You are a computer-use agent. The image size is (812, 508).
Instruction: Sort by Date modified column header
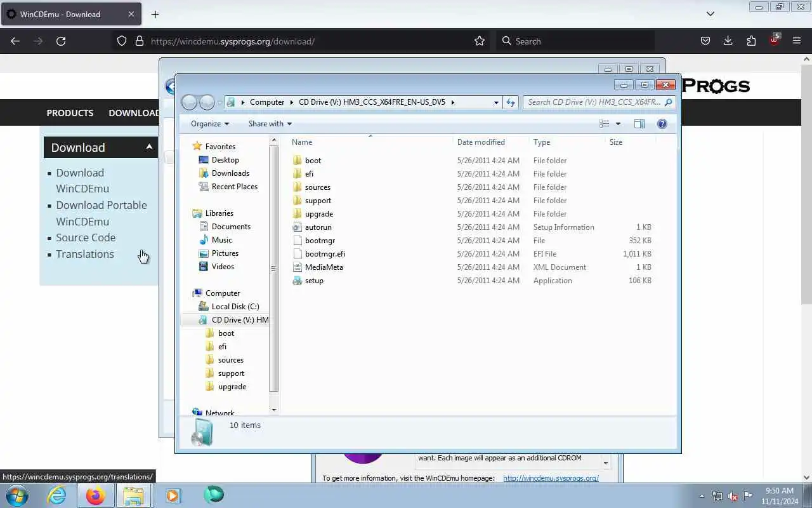[491, 142]
